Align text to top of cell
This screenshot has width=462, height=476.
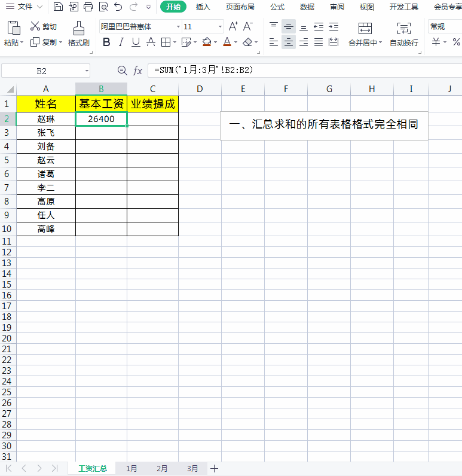pyautogui.click(x=274, y=26)
